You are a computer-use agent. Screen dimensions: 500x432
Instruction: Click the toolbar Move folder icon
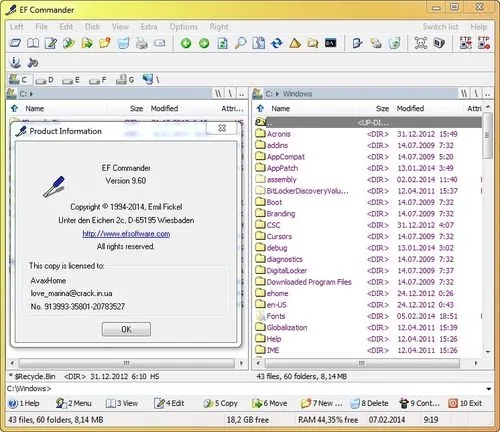click(x=87, y=43)
